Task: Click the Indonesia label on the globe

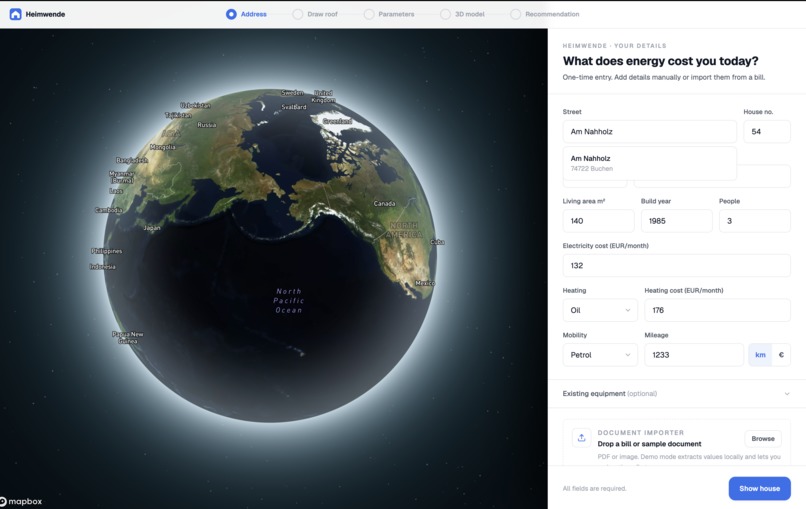Action: click(102, 267)
